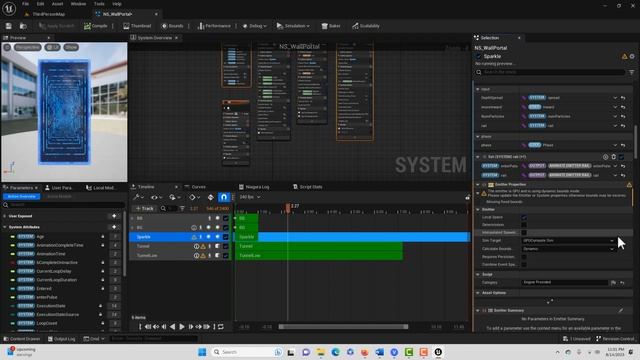The height and width of the screenshot is (360, 640).
Task: Click the Lit view mode button
Action: (x=52, y=47)
